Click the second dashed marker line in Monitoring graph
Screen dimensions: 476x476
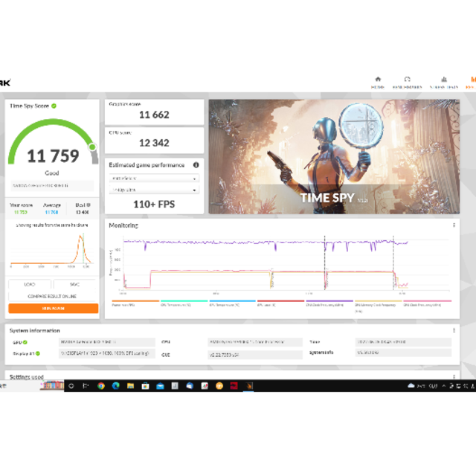pyautogui.click(x=393, y=263)
